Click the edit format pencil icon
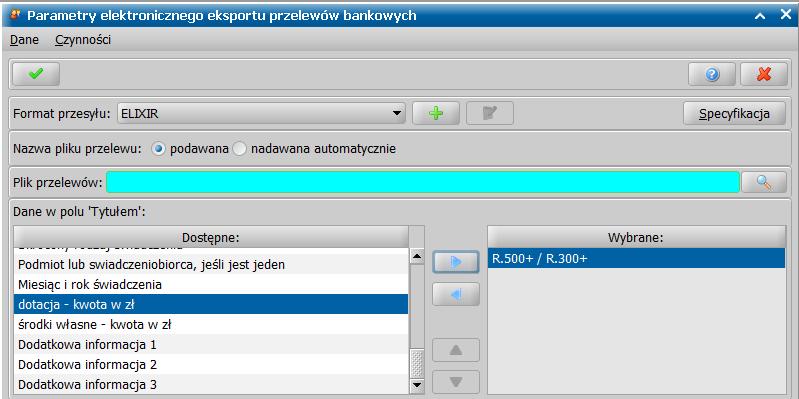 click(x=490, y=113)
